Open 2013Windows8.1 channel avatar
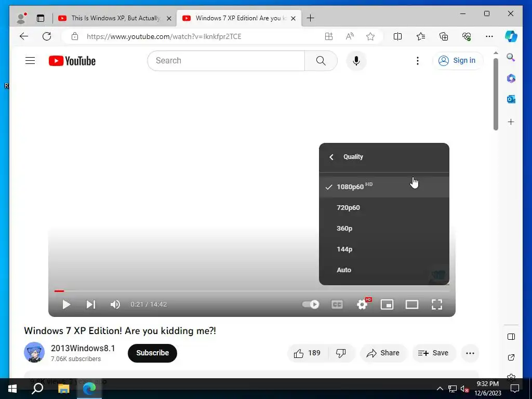The height and width of the screenshot is (399, 532). 34,352
